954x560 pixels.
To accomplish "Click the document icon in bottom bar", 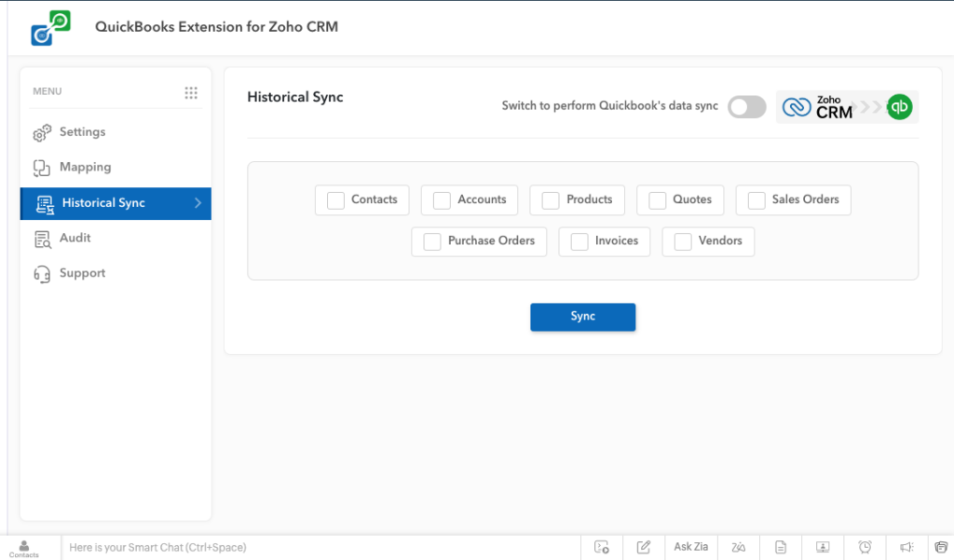I will pyautogui.click(x=781, y=547).
